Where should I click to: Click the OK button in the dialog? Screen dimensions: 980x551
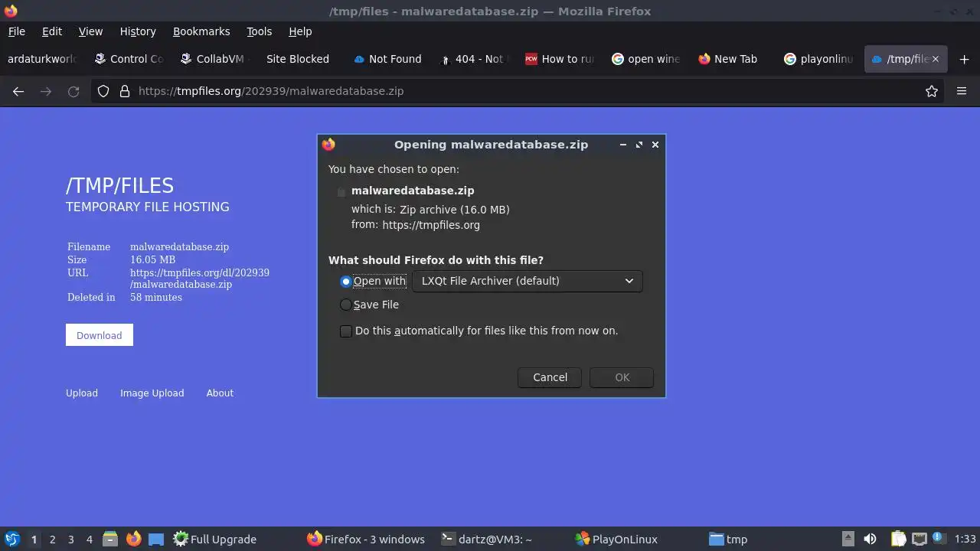point(622,377)
